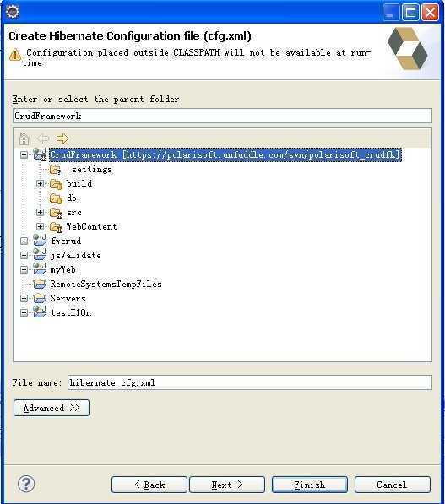445x504 pixels.
Task: Expand the build folder
Action: (x=40, y=183)
